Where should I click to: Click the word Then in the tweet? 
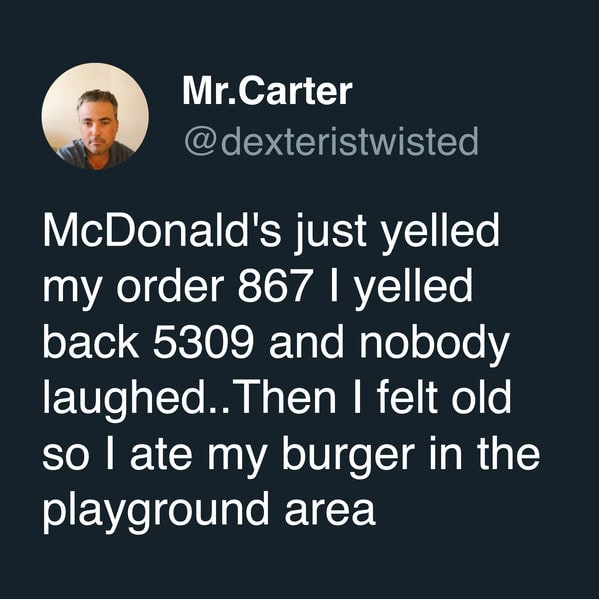point(287,397)
